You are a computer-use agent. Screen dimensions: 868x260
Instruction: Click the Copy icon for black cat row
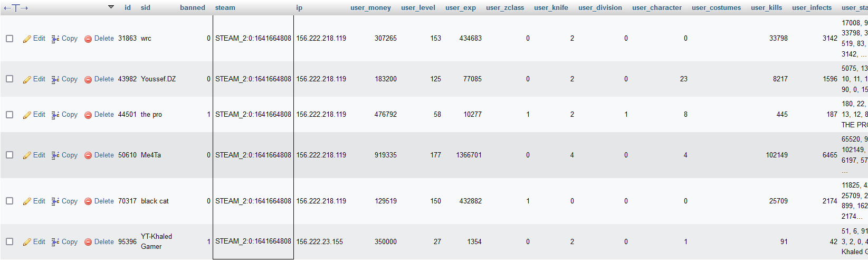[55, 201]
